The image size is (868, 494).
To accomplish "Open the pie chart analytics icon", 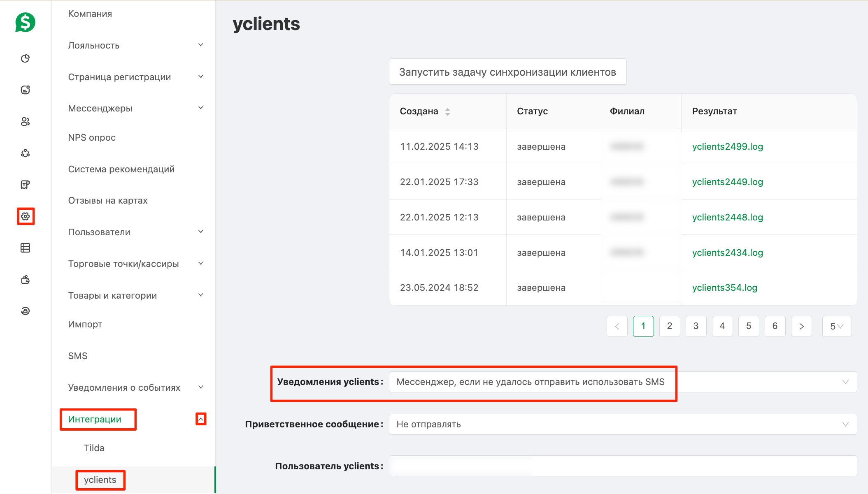I will pyautogui.click(x=25, y=58).
